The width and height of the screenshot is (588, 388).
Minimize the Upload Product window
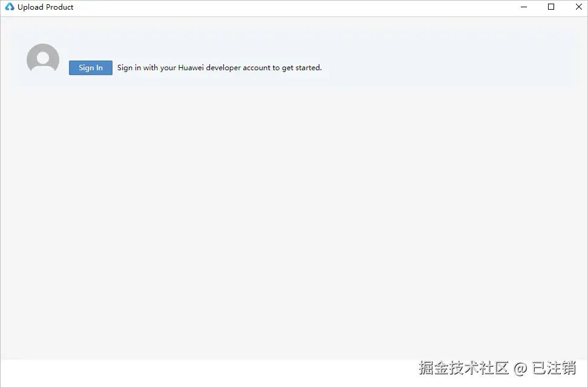coord(524,7)
